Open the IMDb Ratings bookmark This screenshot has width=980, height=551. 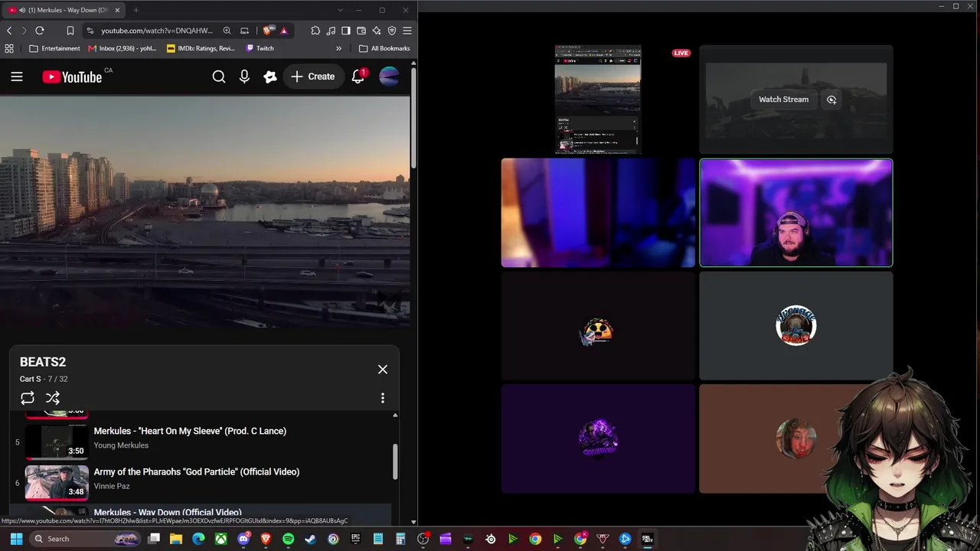[201, 48]
